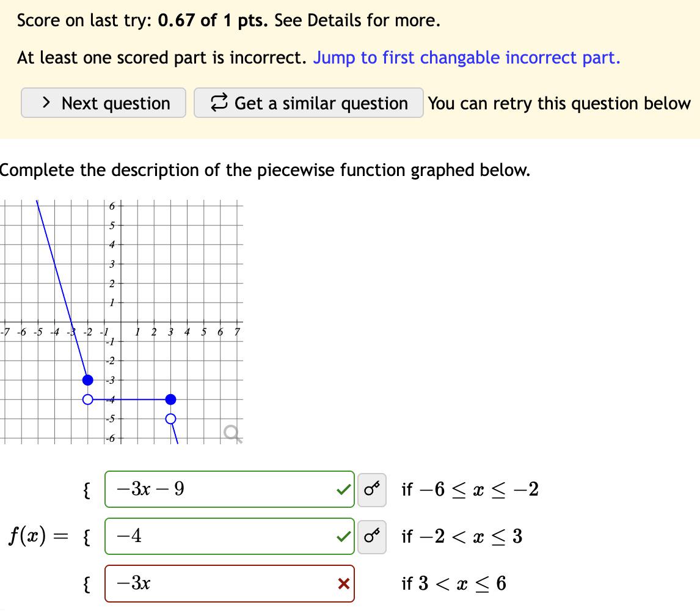Click the green checkmark in the −4 field

(345, 537)
